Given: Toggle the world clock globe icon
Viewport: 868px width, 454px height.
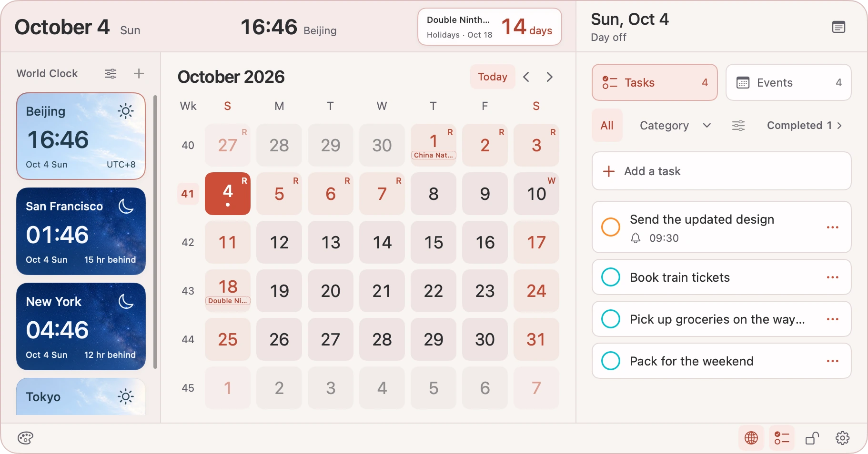Looking at the screenshot, I should pyautogui.click(x=751, y=438).
